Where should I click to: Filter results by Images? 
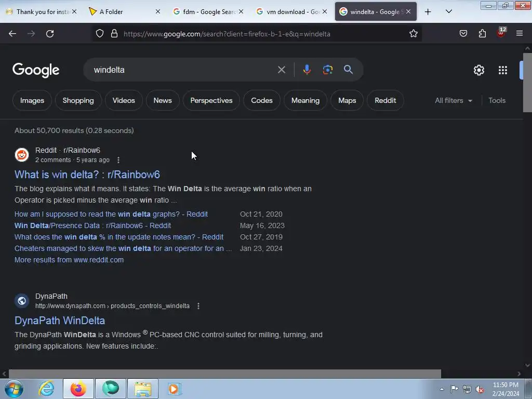[32, 100]
